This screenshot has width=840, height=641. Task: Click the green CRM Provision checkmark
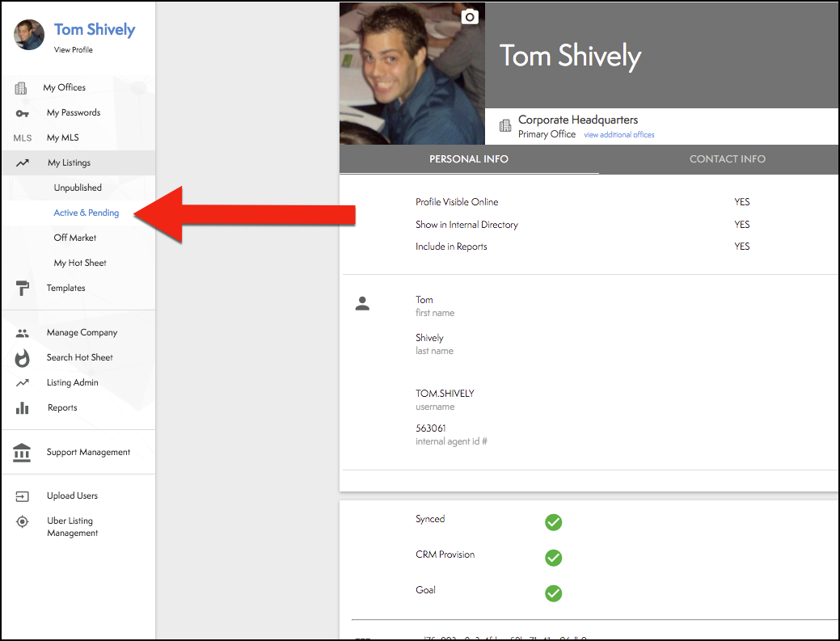(x=553, y=558)
